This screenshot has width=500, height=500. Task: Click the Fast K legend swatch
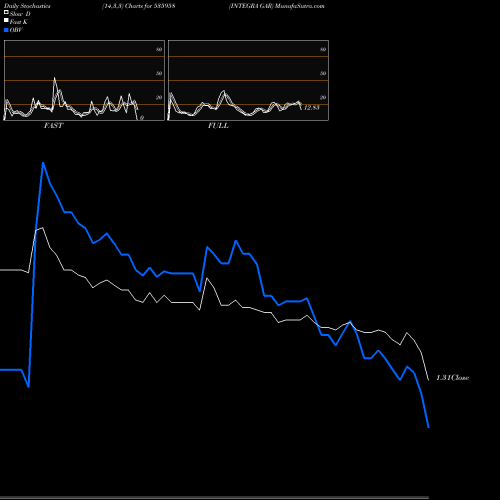pyautogui.click(x=6, y=21)
